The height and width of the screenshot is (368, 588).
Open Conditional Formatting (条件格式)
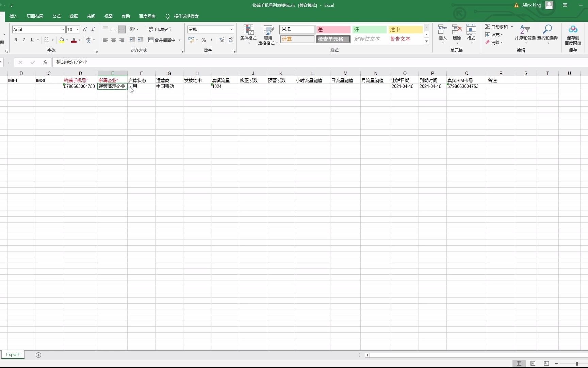[248, 34]
